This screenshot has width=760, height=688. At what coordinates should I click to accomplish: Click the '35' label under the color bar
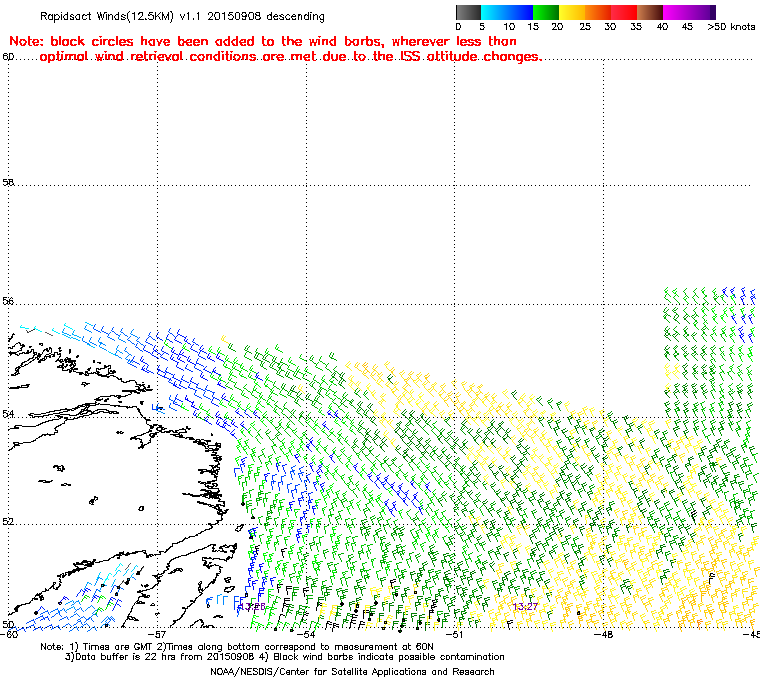(x=636, y=27)
